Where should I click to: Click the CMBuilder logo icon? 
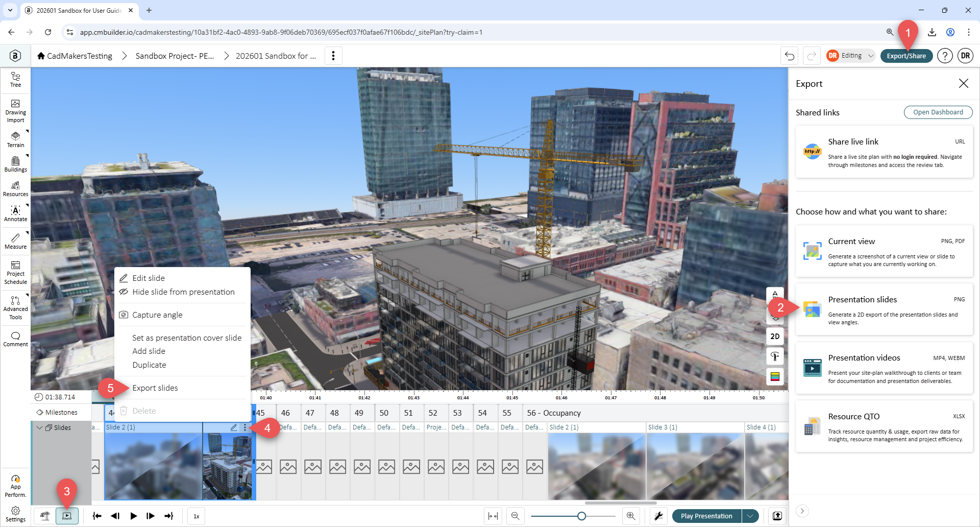15,56
